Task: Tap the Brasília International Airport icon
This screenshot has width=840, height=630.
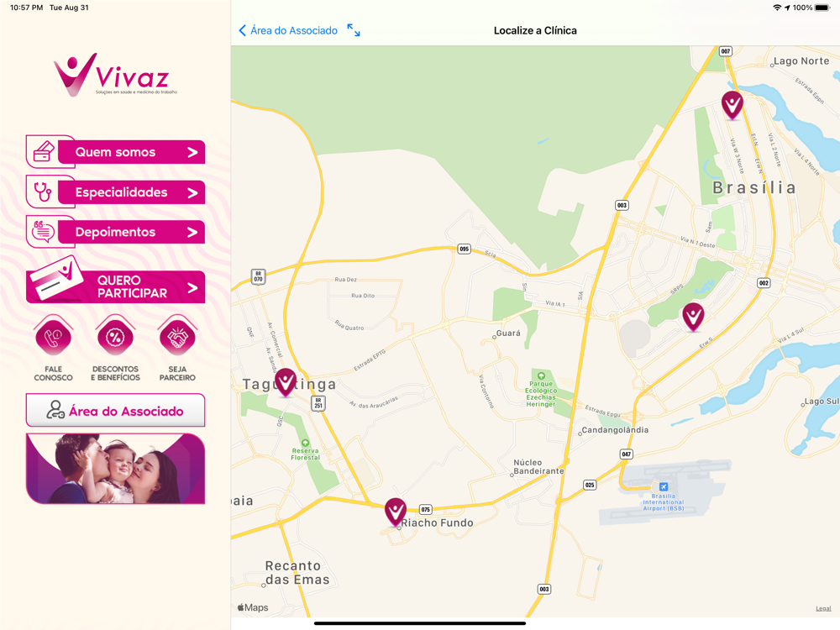Action: pyautogui.click(x=664, y=486)
